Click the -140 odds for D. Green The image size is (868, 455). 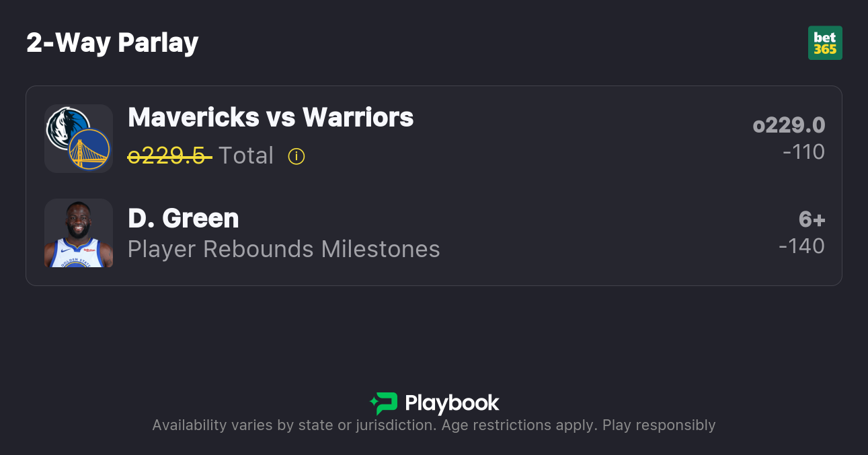[801, 246]
